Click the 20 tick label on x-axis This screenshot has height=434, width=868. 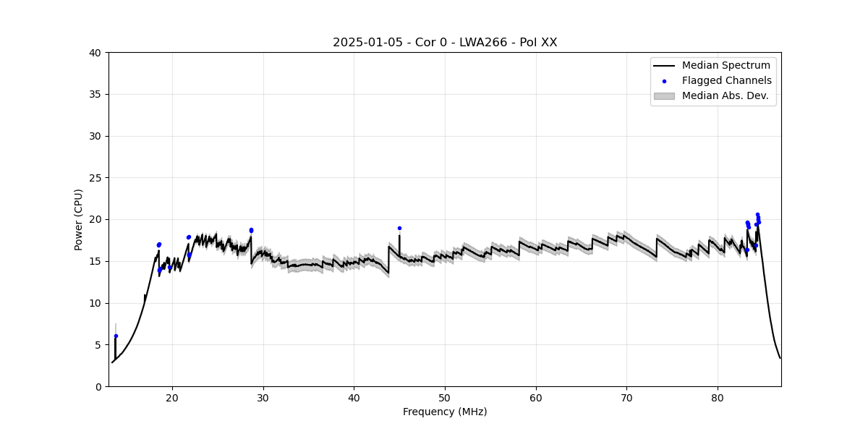172,398
